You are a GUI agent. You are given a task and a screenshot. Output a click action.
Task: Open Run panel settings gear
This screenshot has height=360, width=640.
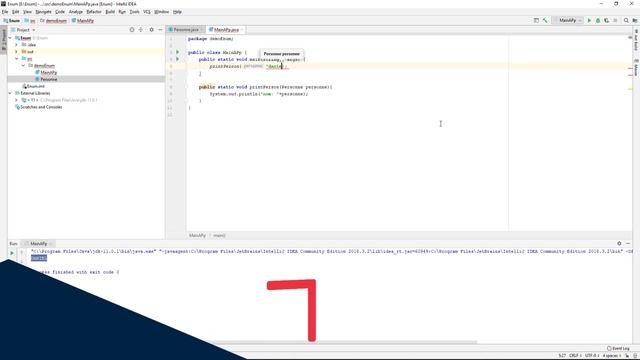tap(619, 244)
